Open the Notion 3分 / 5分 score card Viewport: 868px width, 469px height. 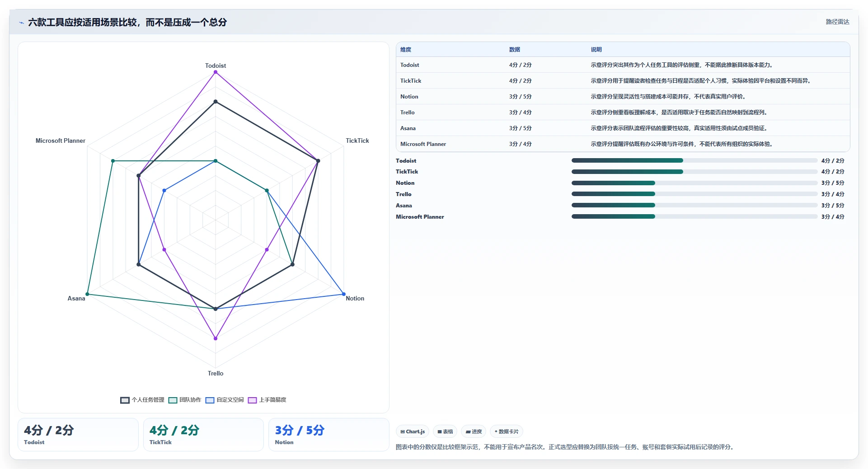coord(328,435)
